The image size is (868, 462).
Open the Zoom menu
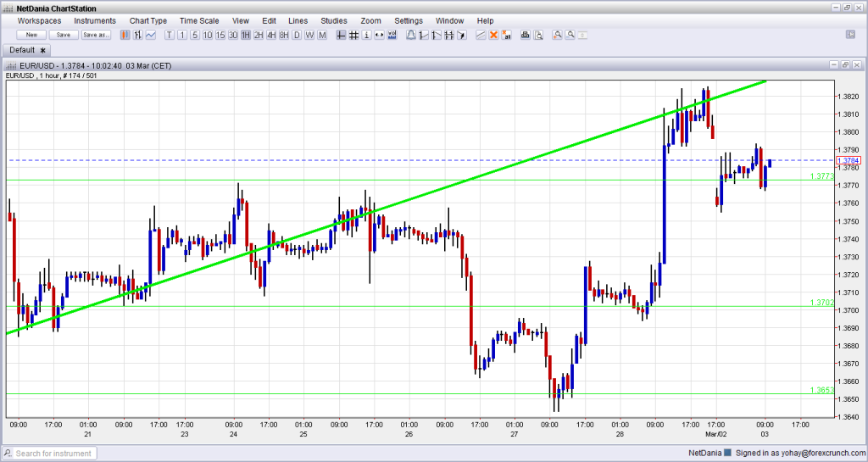[371, 20]
